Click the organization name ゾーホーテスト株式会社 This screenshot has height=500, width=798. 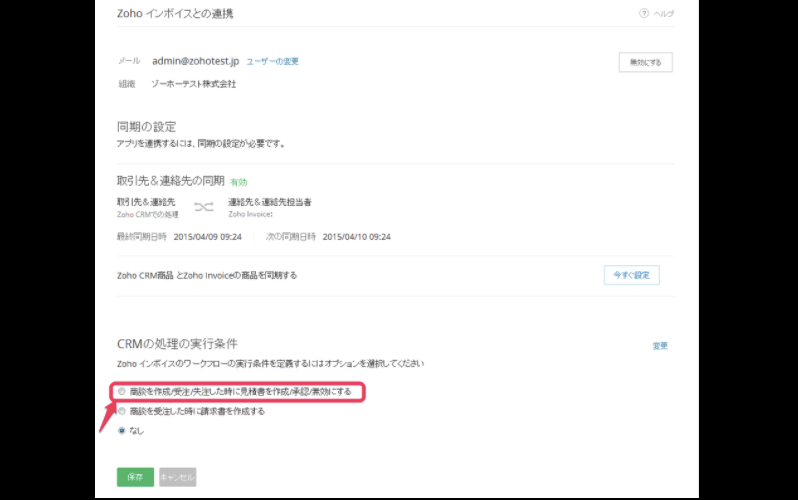point(193,84)
